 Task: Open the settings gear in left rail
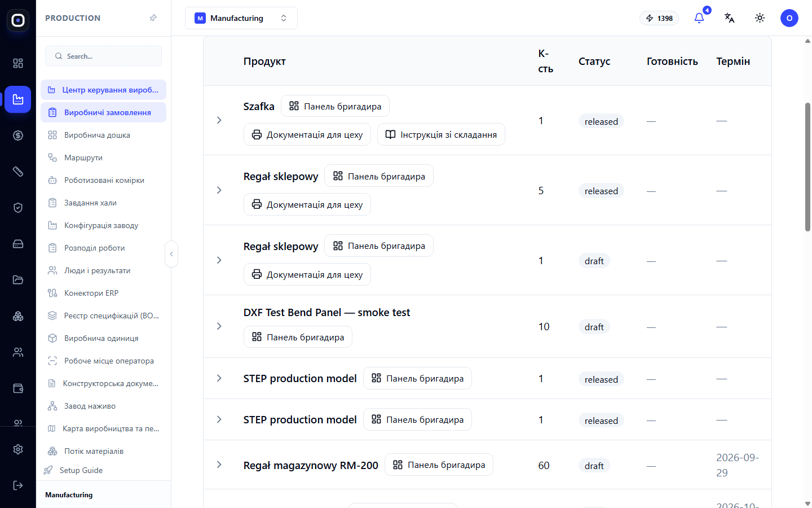coord(18,449)
